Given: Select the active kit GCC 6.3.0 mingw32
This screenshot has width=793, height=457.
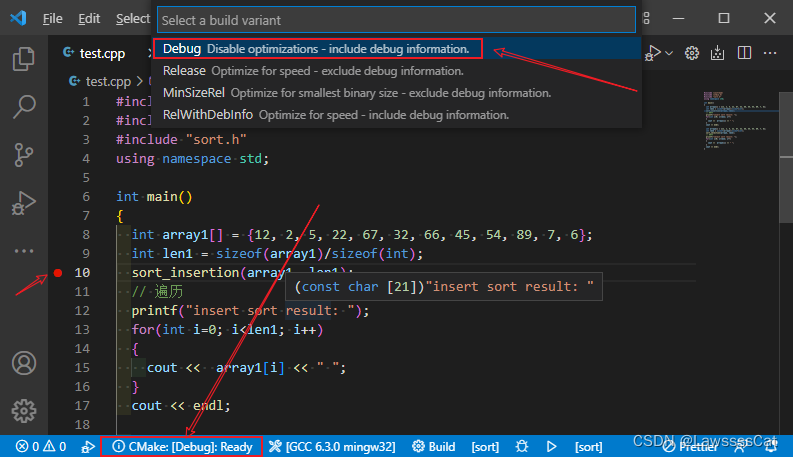Looking at the screenshot, I should (x=332, y=447).
